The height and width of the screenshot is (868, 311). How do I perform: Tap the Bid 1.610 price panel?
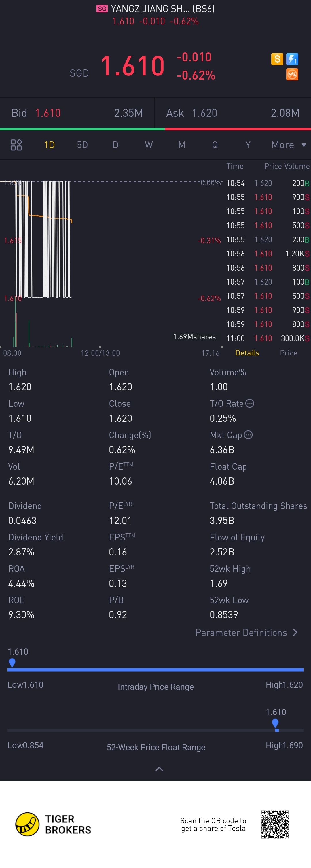point(77,113)
